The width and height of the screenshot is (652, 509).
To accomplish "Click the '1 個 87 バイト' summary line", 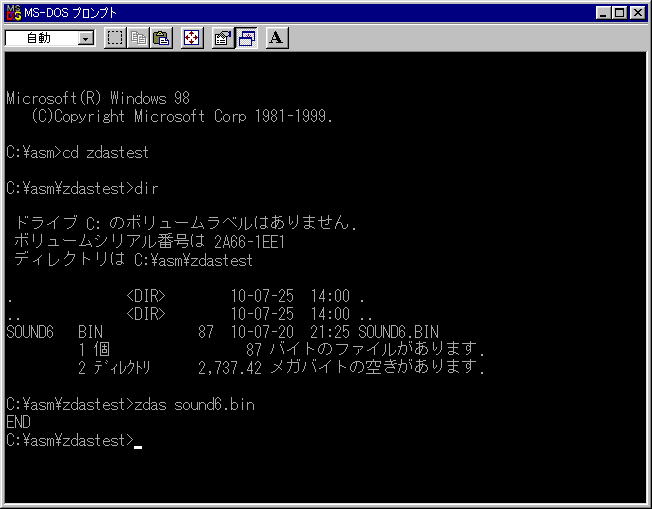I will (x=282, y=349).
